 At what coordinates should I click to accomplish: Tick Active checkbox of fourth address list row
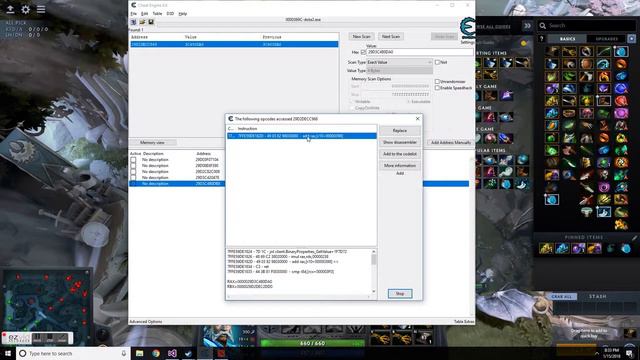coord(133,178)
